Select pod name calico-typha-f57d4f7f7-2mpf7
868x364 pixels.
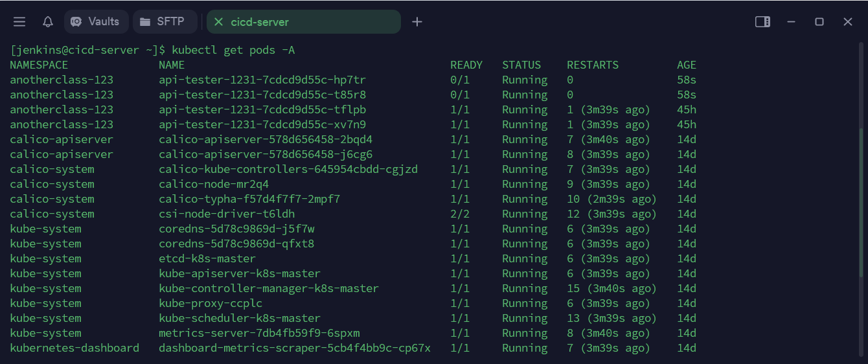tap(249, 199)
